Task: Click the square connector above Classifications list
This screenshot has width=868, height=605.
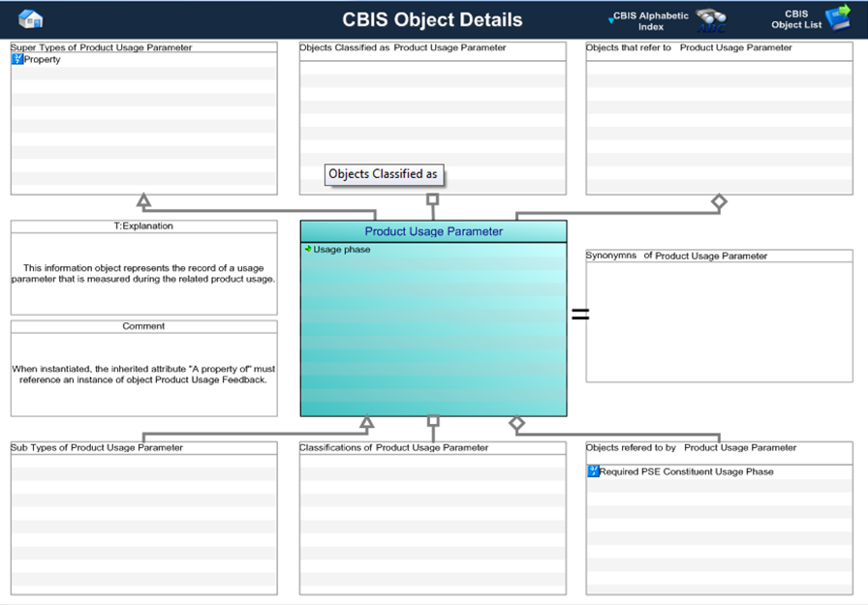Action: (x=433, y=421)
